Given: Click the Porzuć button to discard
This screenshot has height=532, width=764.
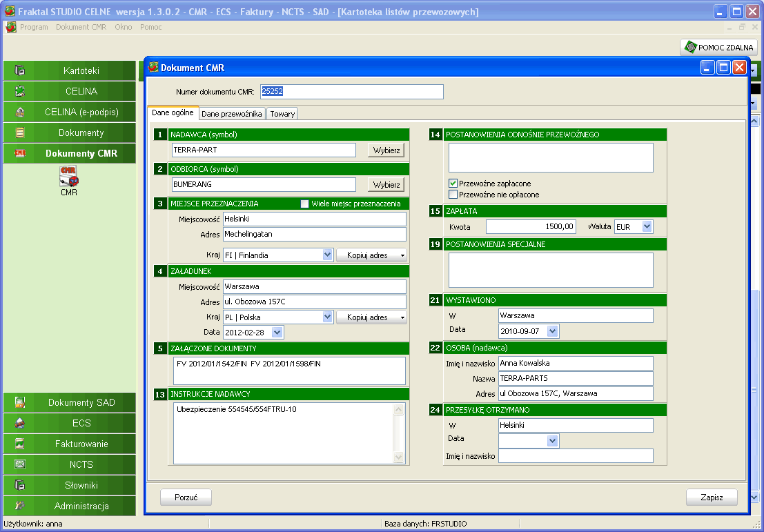Looking at the screenshot, I should click(186, 497).
